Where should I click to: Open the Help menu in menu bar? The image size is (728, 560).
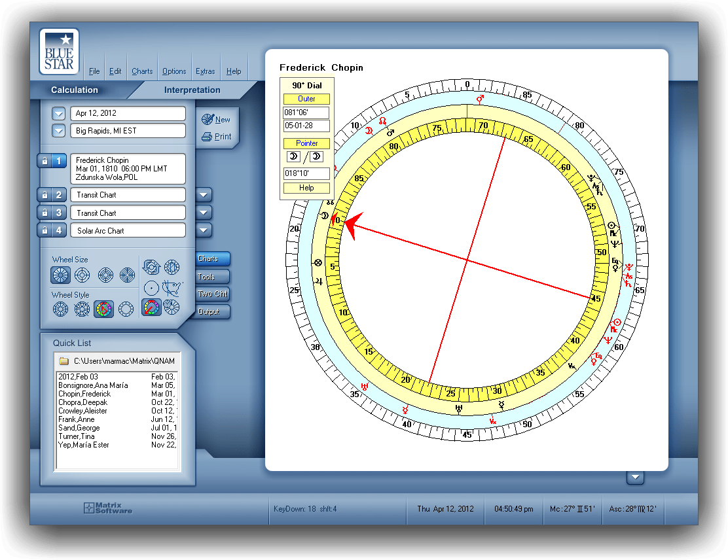point(234,71)
